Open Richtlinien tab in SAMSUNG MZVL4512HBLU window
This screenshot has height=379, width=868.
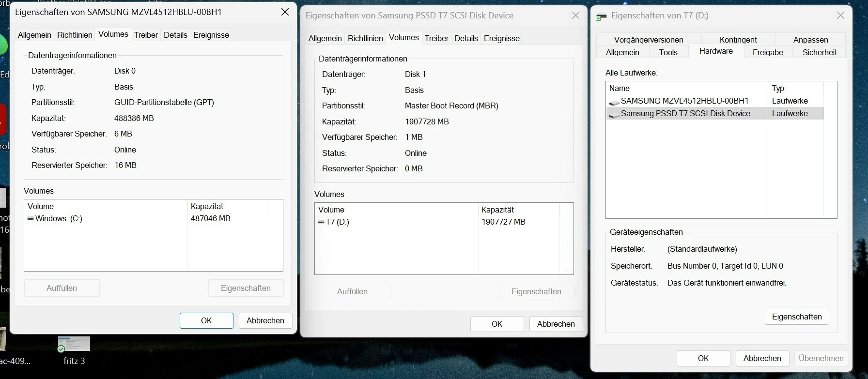click(x=75, y=35)
